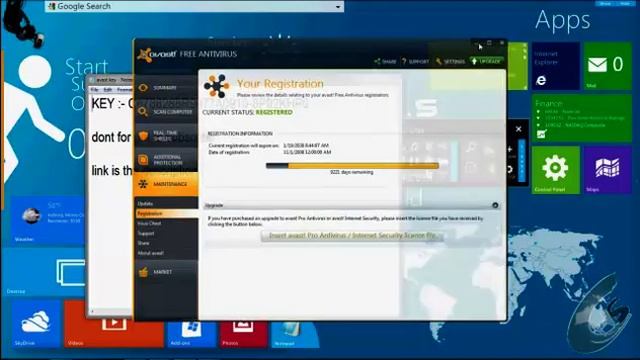Viewport: 640px width, 360px height.
Task: Click the Google Search box
Action: click(x=194, y=7)
